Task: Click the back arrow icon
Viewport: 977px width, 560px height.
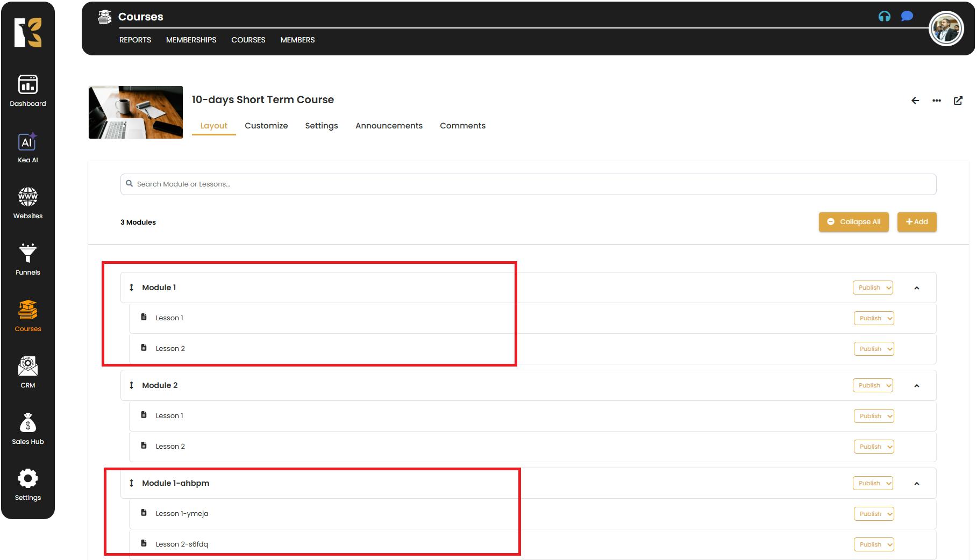Action: coord(915,100)
